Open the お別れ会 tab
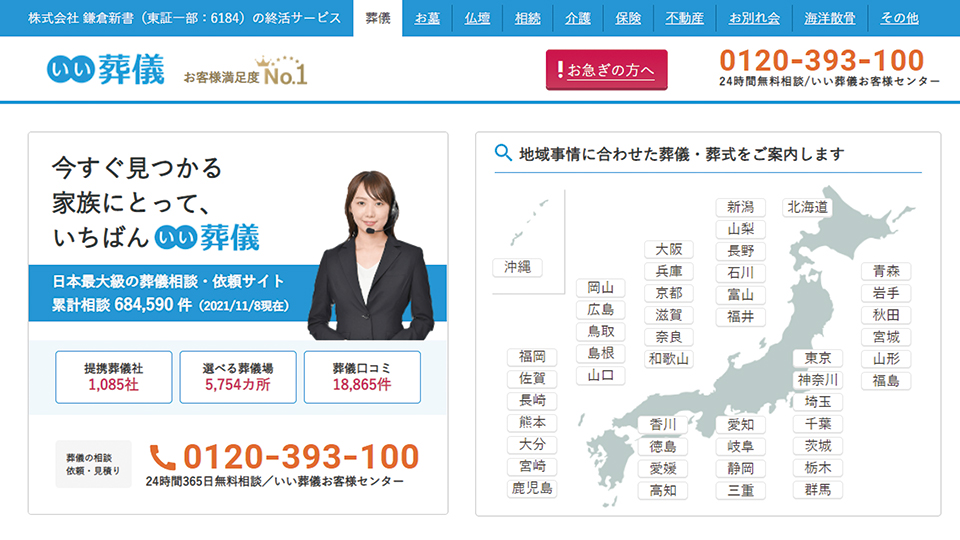This screenshot has height=540, width=960. [x=754, y=18]
